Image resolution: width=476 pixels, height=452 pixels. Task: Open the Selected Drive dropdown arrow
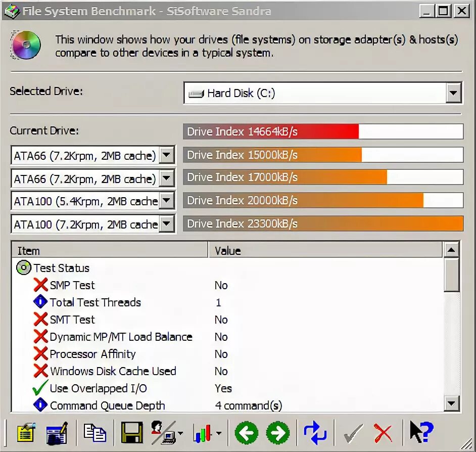click(454, 93)
